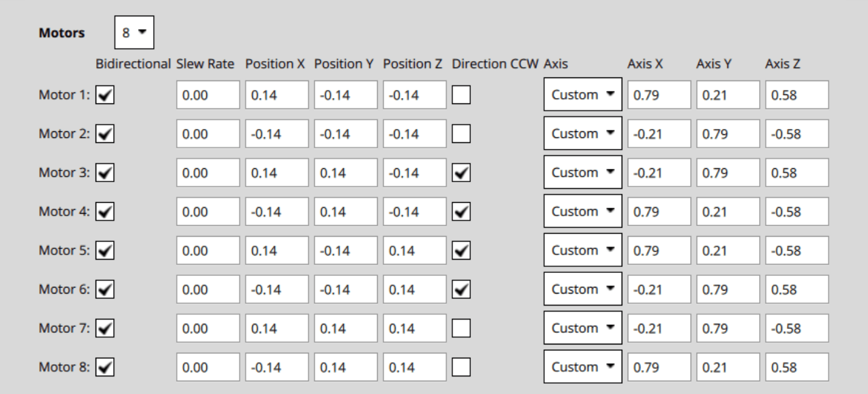
Task: Select the Position X field for Motor 3
Action: [x=277, y=172]
